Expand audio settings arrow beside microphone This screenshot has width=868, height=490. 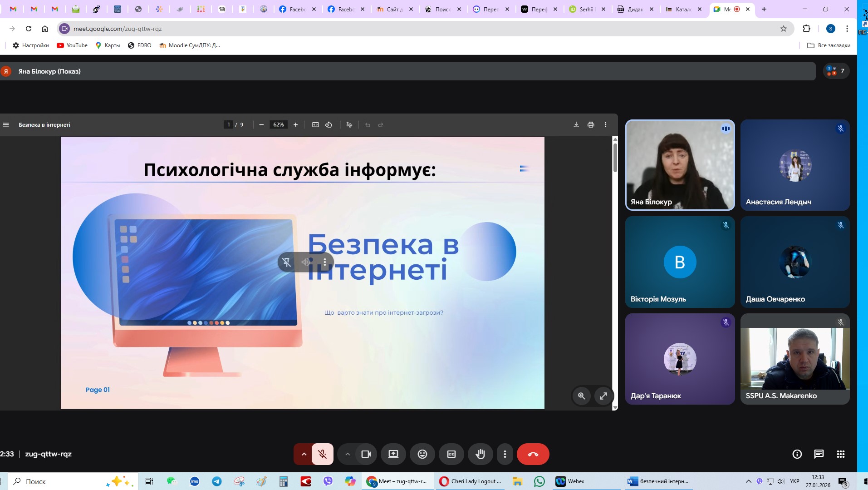(304, 454)
